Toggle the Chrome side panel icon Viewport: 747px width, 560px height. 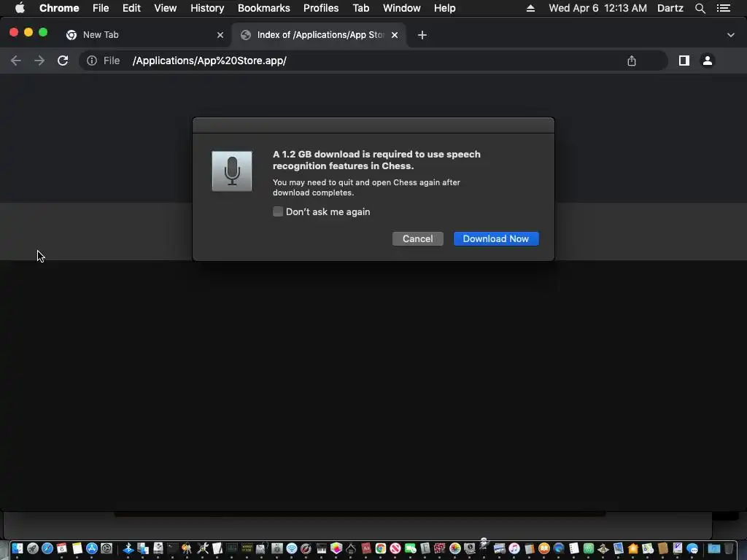coord(684,61)
